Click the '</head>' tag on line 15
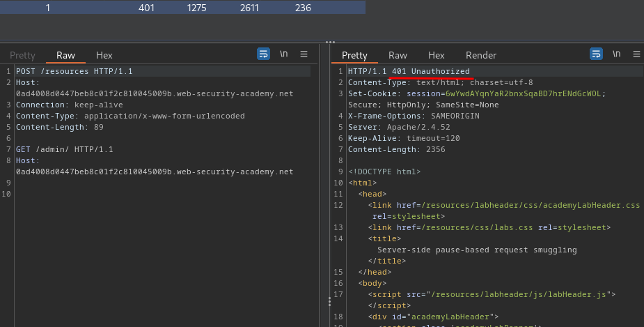This screenshot has width=644, height=327. tap(375, 273)
